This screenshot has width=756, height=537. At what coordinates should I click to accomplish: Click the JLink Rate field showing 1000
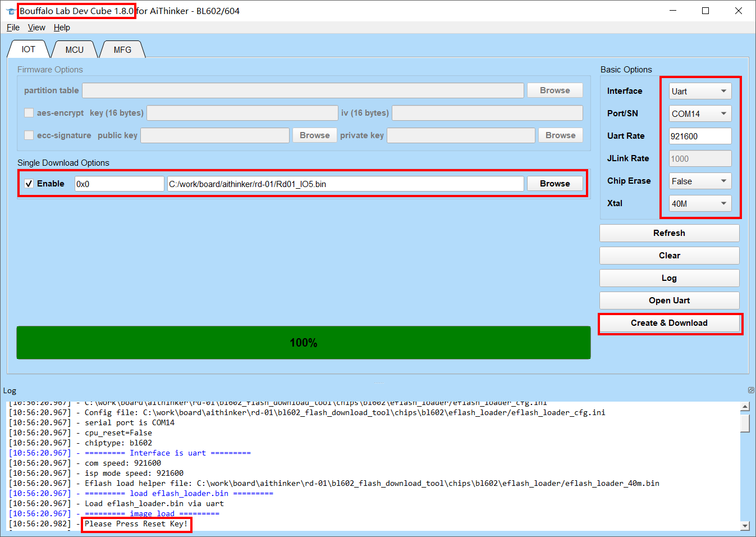point(700,158)
